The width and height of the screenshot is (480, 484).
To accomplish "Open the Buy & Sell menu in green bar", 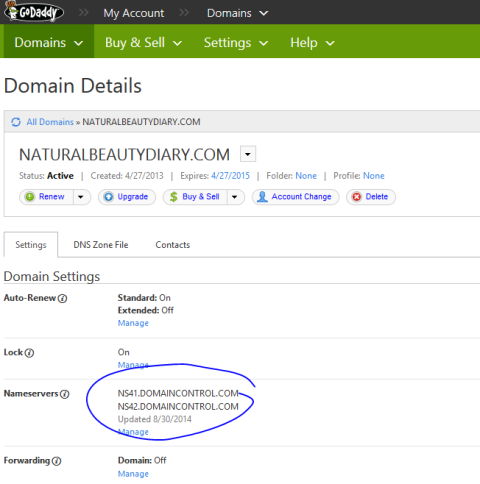I will point(143,43).
